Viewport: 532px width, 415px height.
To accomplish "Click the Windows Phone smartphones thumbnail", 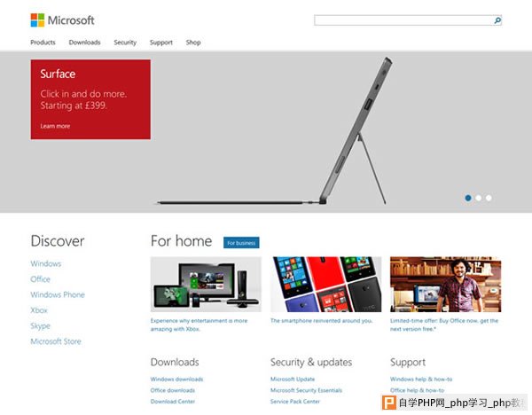I will point(326,285).
